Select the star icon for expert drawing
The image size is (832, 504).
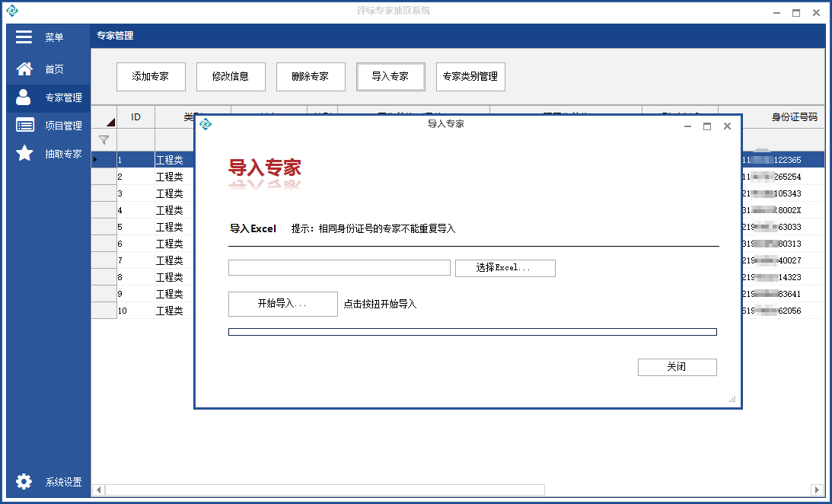point(24,153)
